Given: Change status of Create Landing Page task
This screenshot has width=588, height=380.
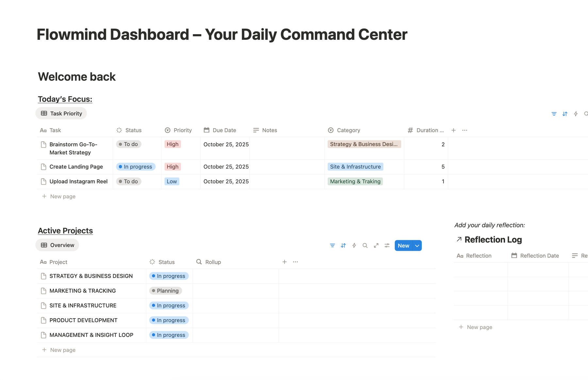Looking at the screenshot, I should [136, 167].
